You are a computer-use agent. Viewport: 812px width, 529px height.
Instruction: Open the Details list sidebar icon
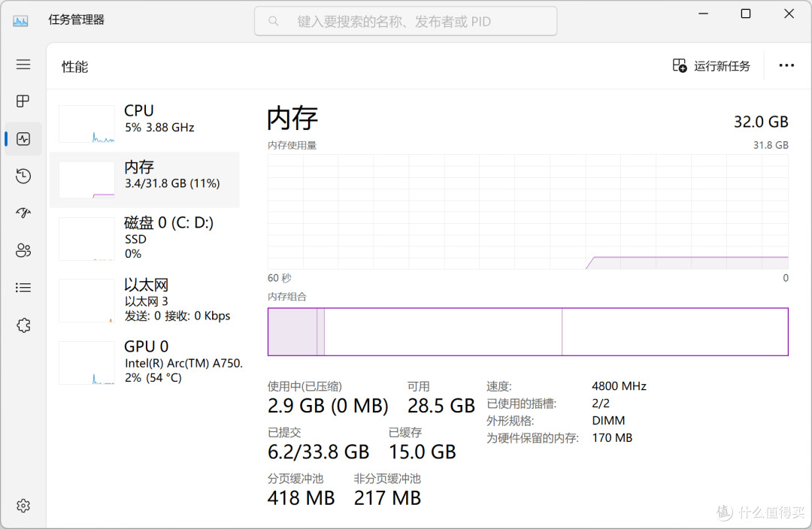[x=23, y=288]
